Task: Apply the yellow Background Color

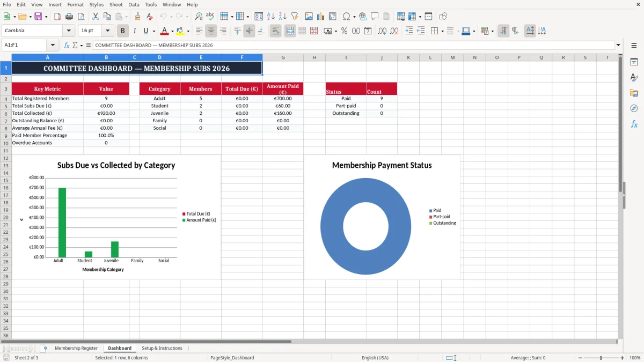Action: [x=180, y=31]
